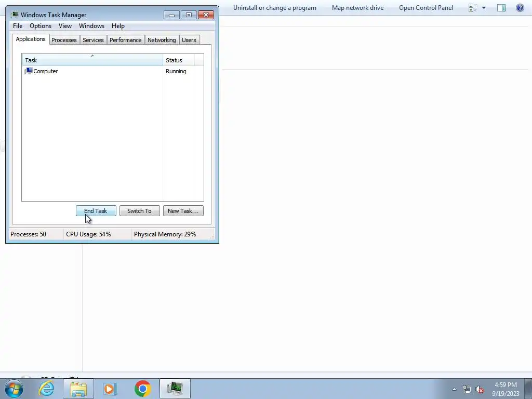The height and width of the screenshot is (399, 532).
Task: Click Uninstall or change a program
Action: [275, 8]
